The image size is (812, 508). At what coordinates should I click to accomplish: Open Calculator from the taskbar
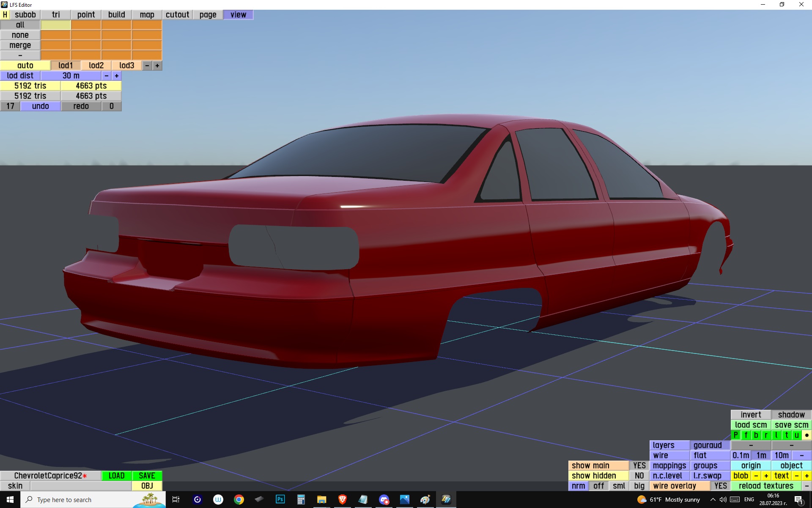(x=301, y=500)
